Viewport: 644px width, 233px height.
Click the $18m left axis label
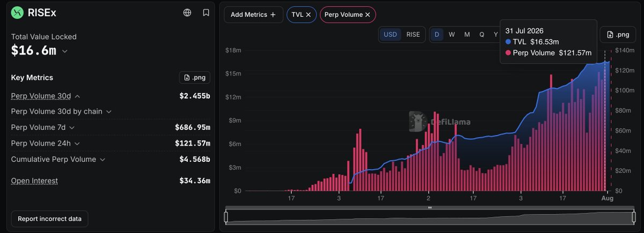pyautogui.click(x=233, y=50)
